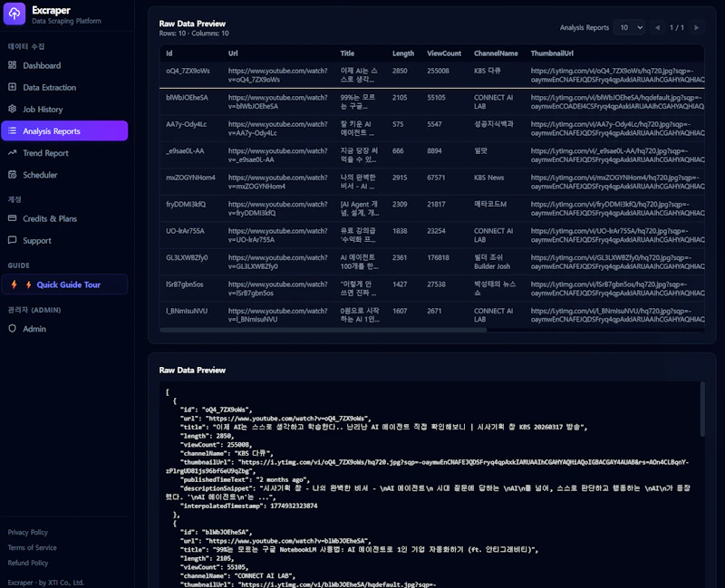
Task: Select id cell fryDDMI3kfQ
Action: tap(186, 204)
